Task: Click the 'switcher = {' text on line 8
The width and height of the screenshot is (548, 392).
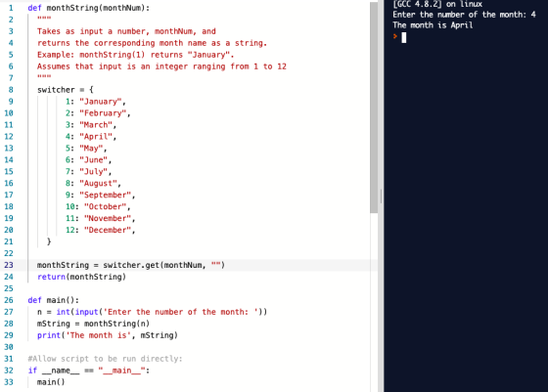Action: 66,90
